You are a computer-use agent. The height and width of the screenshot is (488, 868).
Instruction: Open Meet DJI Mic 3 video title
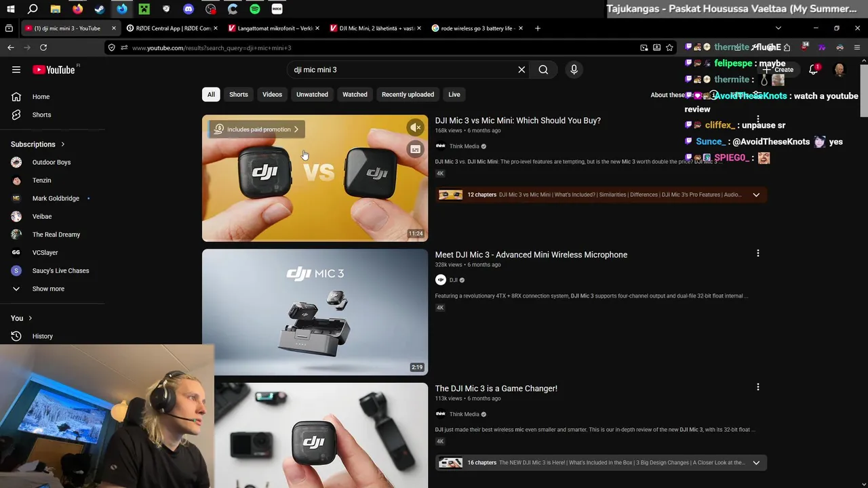click(x=531, y=255)
